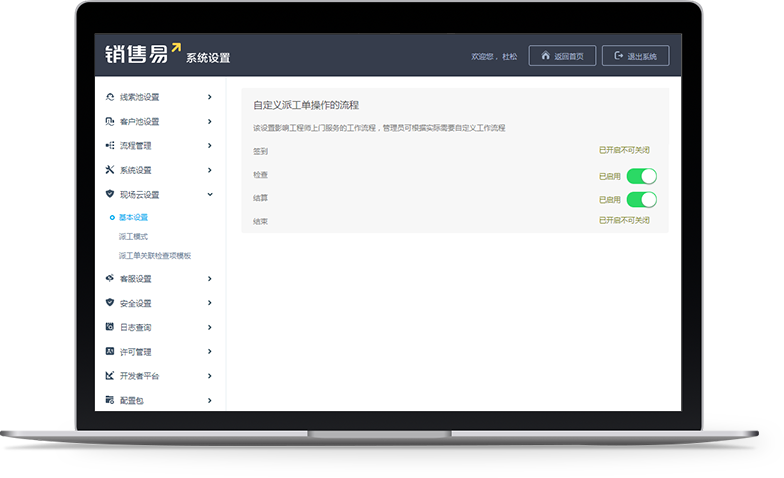Viewport: 784px width, 478px height.
Task: Click the 日志查询 sidebar icon
Action: pos(110,327)
